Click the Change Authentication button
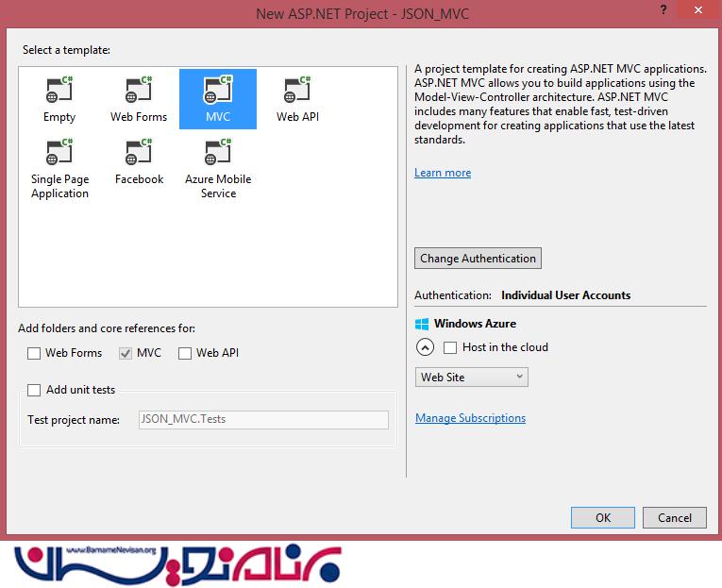 click(478, 259)
